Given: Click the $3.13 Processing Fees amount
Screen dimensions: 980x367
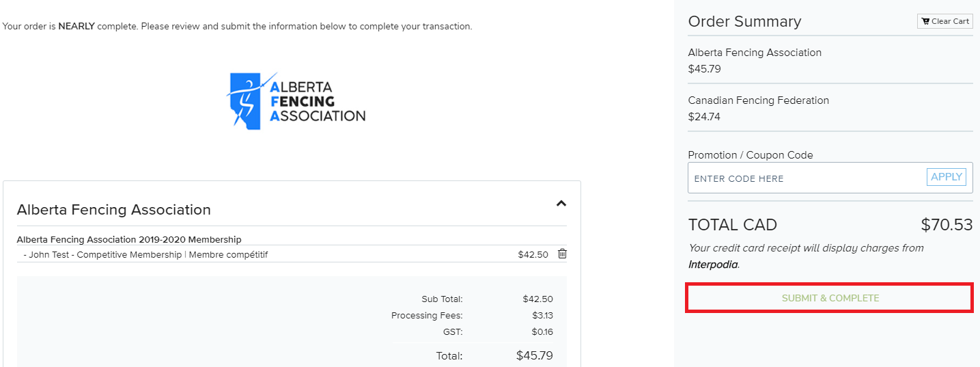Looking at the screenshot, I should [542, 316].
